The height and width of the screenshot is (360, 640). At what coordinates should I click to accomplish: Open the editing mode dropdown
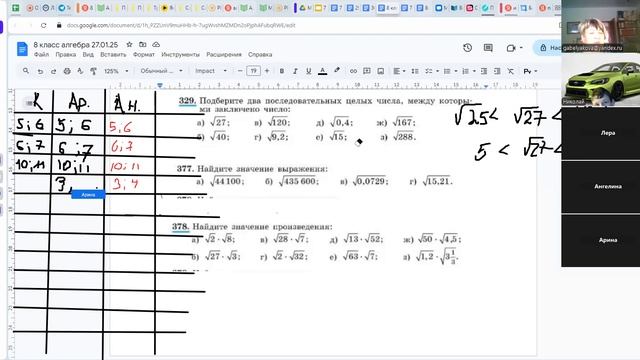point(530,71)
